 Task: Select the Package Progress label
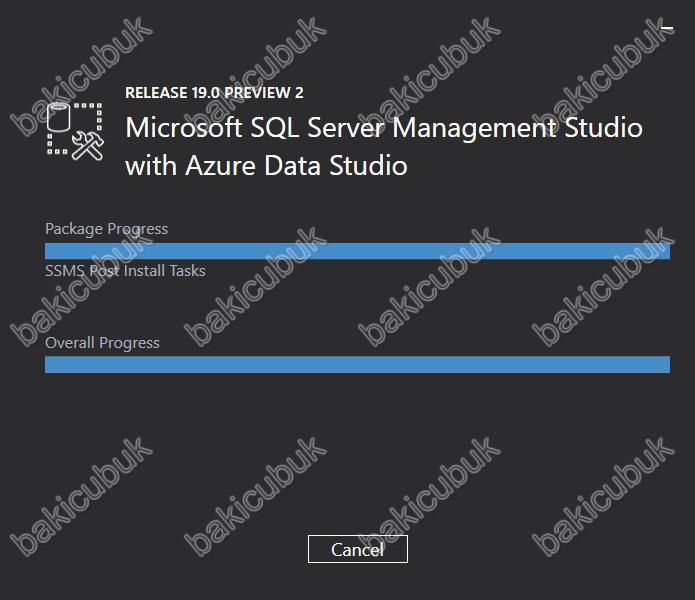106,229
